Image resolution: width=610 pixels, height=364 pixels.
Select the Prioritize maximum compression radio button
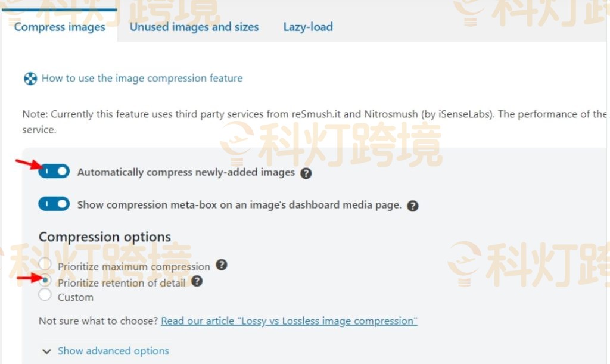[45, 264]
